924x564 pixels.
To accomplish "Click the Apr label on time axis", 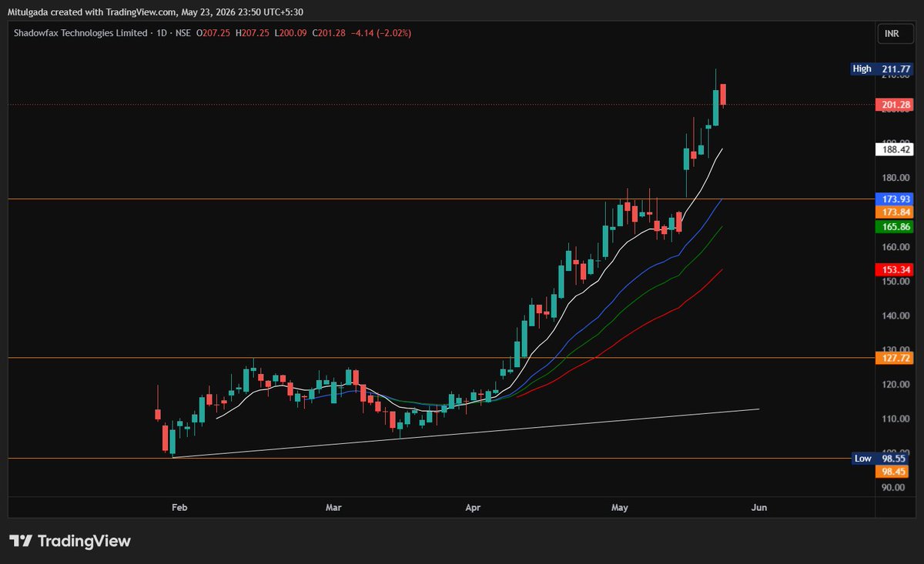I will pyautogui.click(x=473, y=508).
